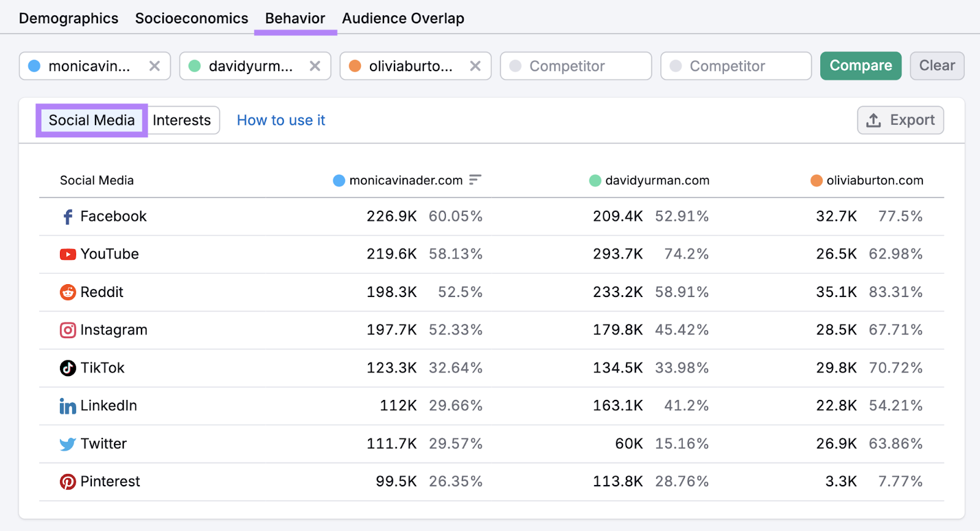This screenshot has width=980, height=531.
Task: Click the 45.42% Instagram percentage
Action: click(x=682, y=330)
